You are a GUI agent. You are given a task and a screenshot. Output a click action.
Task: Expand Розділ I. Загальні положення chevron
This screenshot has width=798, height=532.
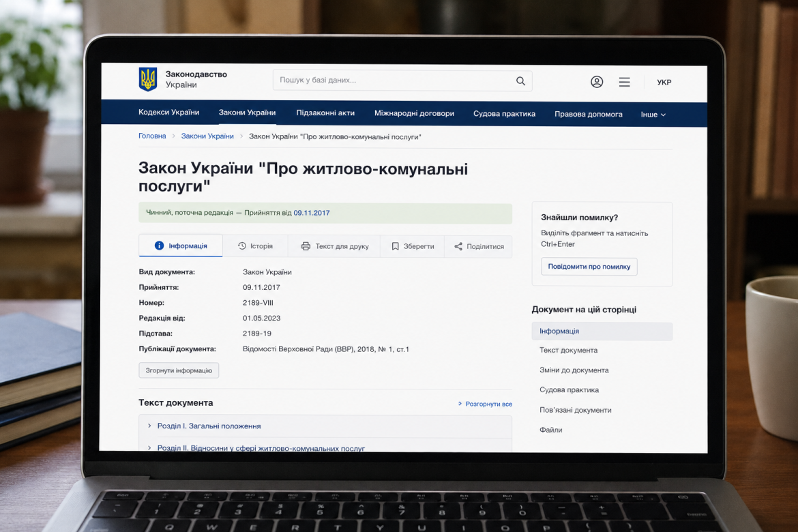pyautogui.click(x=149, y=426)
